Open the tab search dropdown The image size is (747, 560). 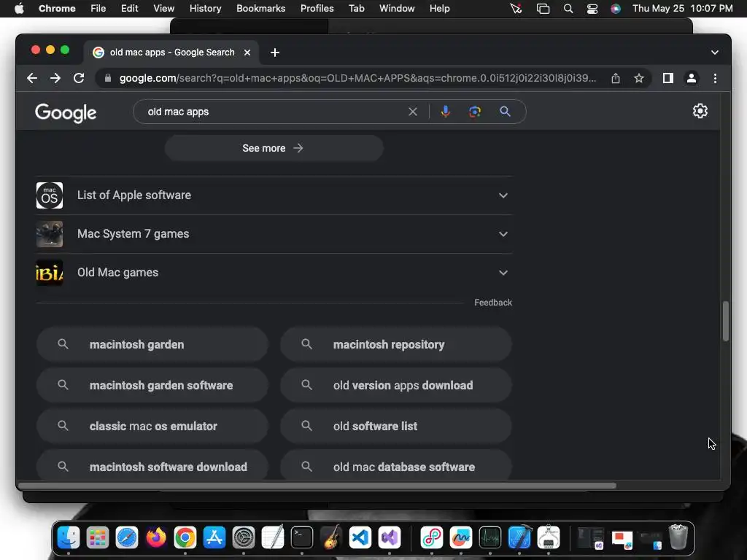point(715,52)
